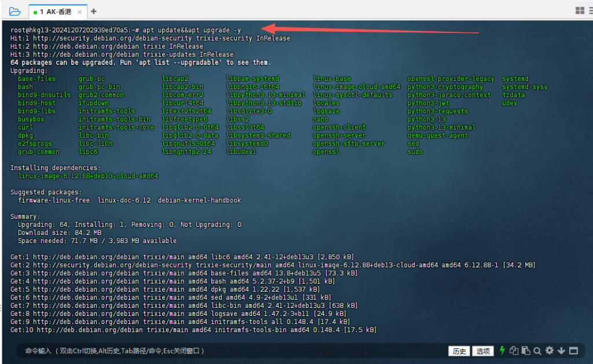Add a new session tab with plus
This screenshot has width=593, height=364.
(x=93, y=12)
